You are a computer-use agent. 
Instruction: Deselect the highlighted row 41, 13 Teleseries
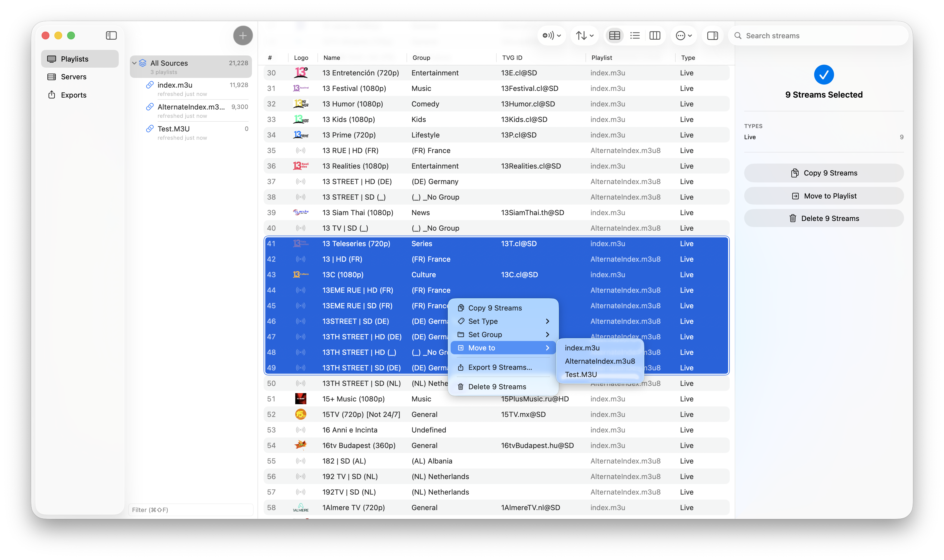tap(357, 243)
